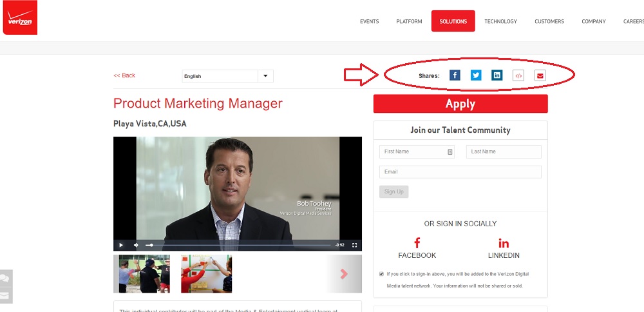This screenshot has width=644, height=312.
Task: Go back using << Back link
Action: [124, 75]
